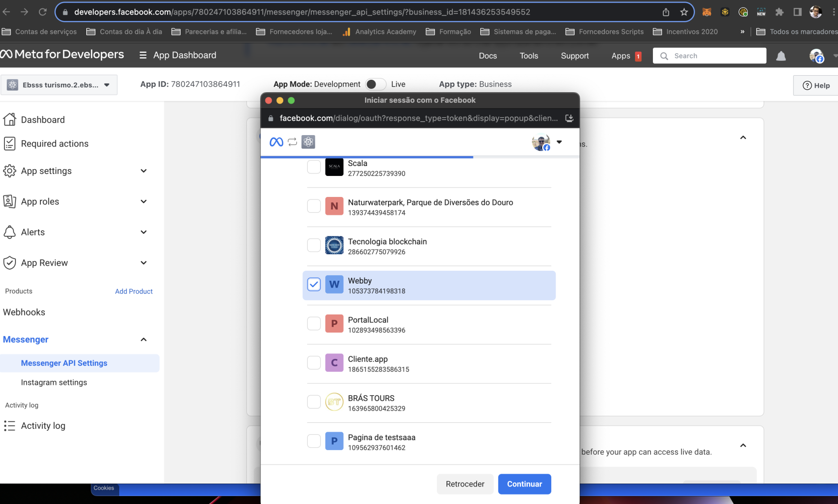Click the App Review shield icon
Screen dimensions: 838x504
(9, 263)
